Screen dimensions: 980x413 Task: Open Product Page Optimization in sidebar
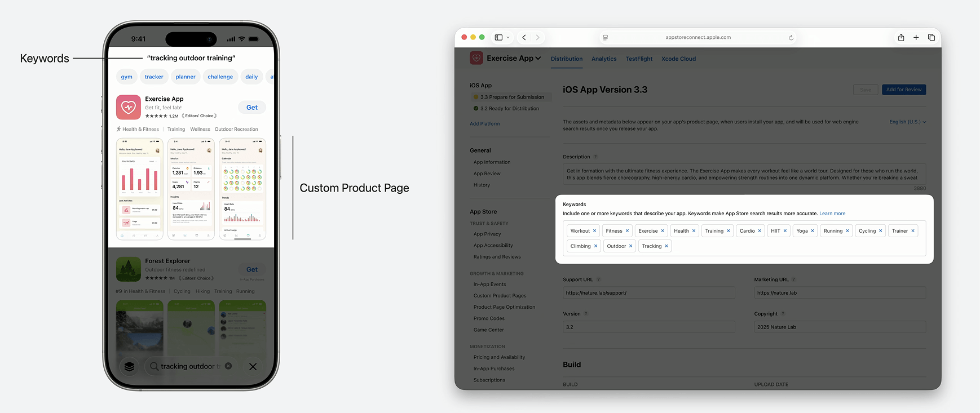tap(505, 307)
